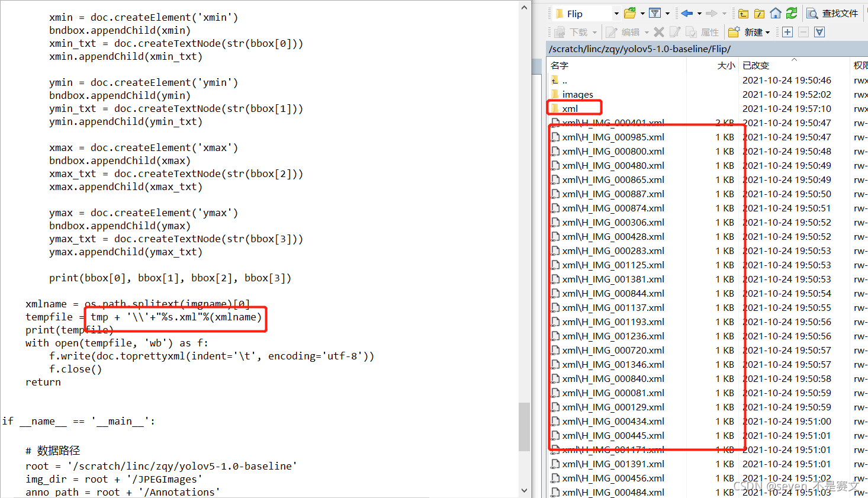Refresh the remote panel with green arrows
Screen dimensions: 868x498
point(792,13)
